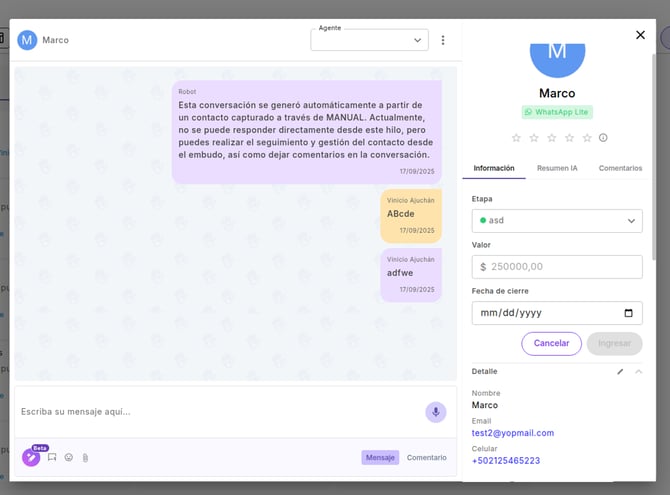Screen dimensions: 670x495
Task: Open the Beta AI magic wand assistant
Action: click(x=31, y=457)
